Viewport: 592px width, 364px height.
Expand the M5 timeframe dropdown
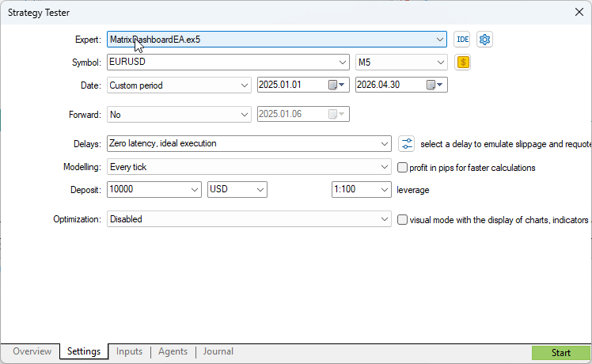click(x=440, y=63)
